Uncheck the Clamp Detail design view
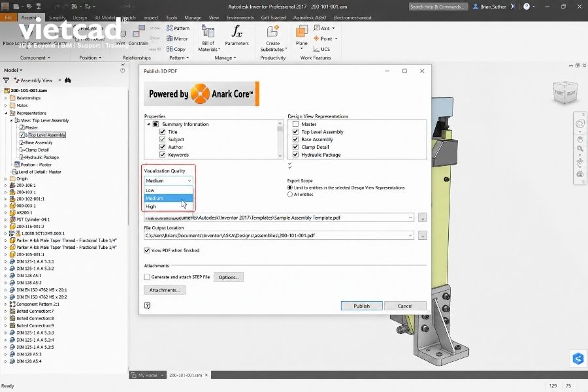 tap(295, 147)
